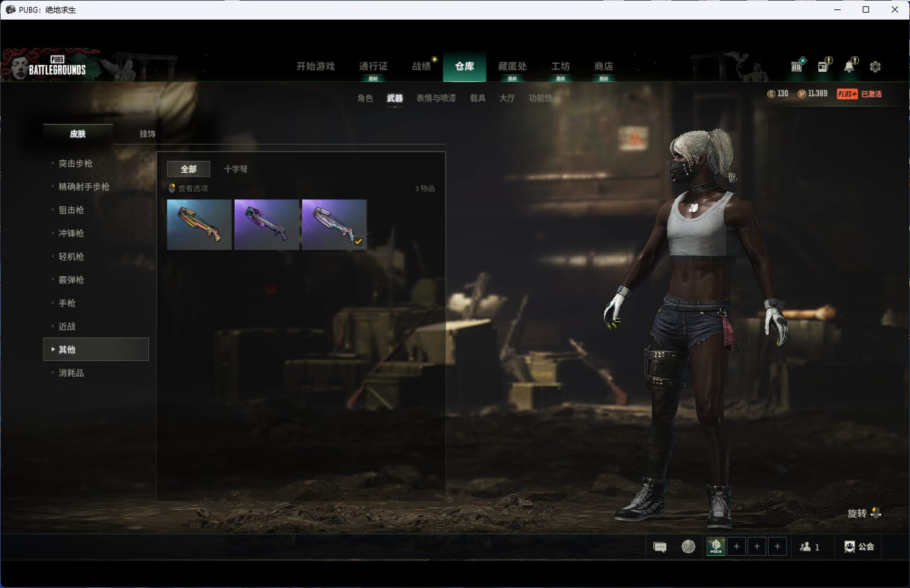
Task: Click the 查看选项 mouse hint icon
Action: pos(172,188)
